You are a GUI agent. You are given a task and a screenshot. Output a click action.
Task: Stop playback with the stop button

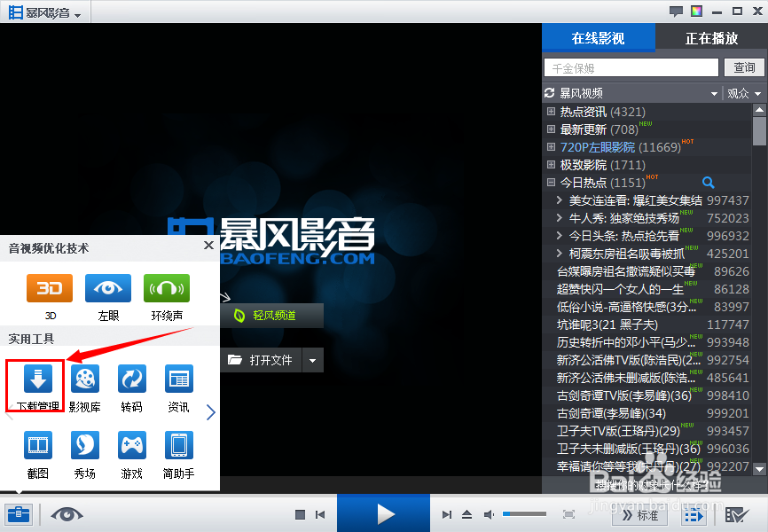[301, 514]
